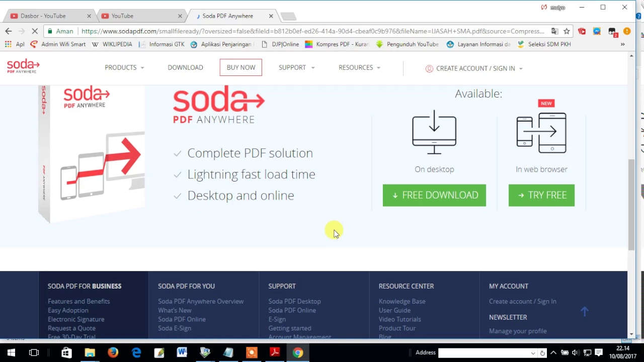Click the translate page icon in address bar
This screenshot has width=644, height=362.
click(554, 31)
